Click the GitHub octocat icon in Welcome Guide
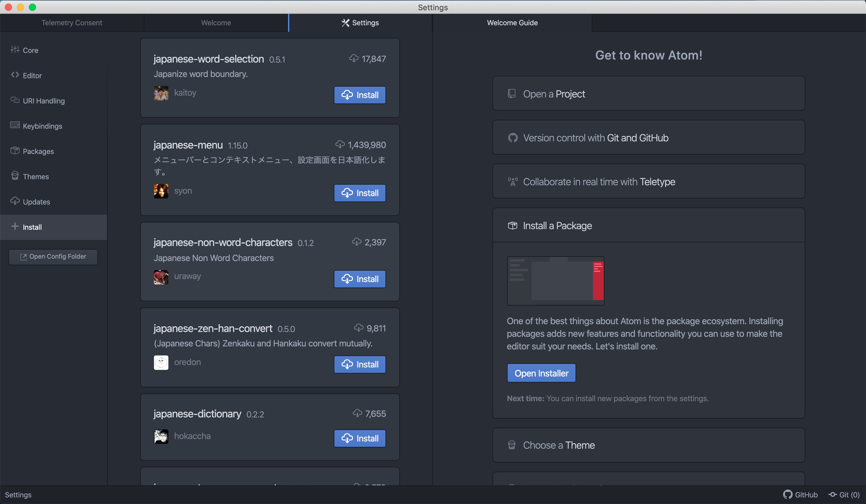The width and height of the screenshot is (866, 504). click(x=512, y=138)
